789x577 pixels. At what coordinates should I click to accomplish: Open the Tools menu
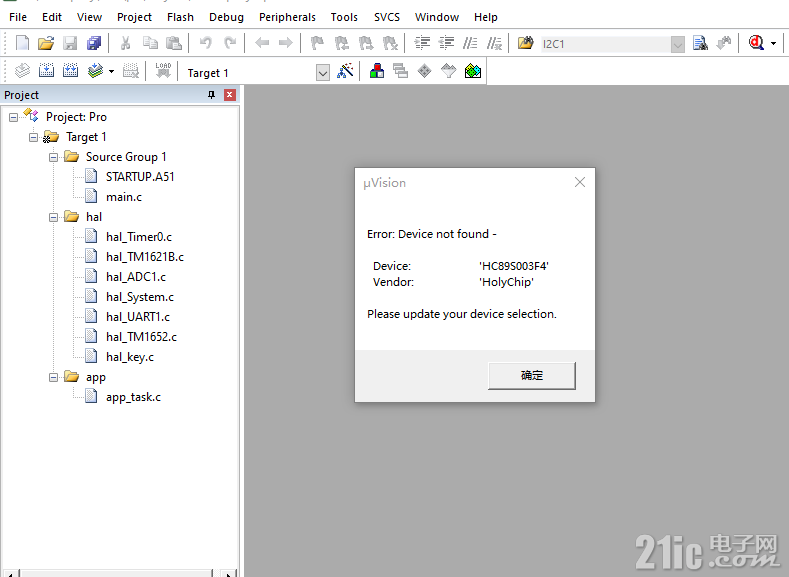(344, 17)
